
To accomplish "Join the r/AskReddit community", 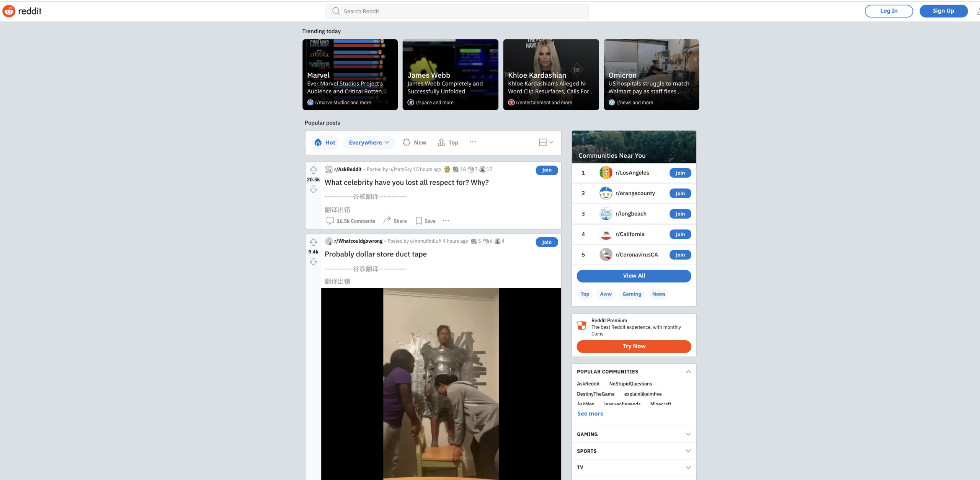I will point(547,170).
